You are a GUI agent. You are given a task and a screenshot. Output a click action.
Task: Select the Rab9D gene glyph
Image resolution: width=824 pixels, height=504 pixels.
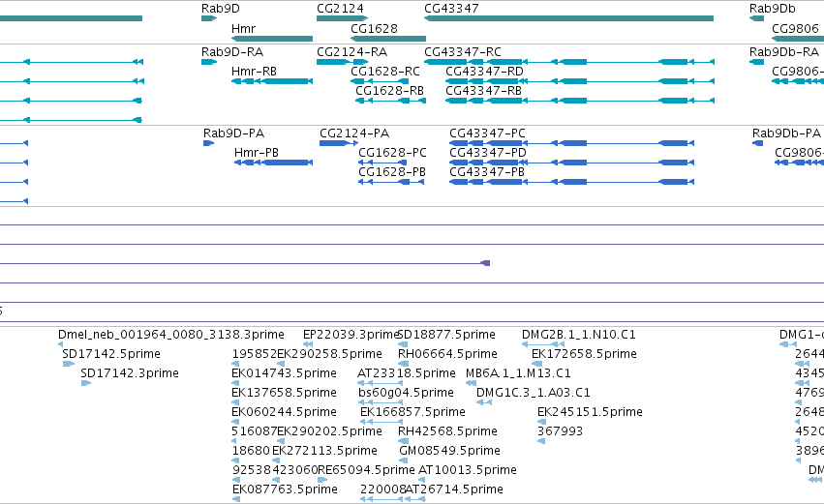coord(209,18)
